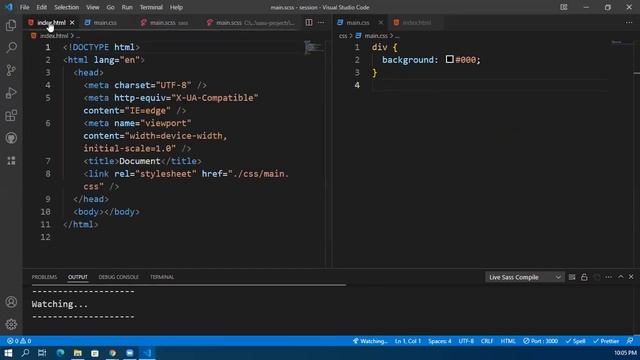Viewport: 640px width, 360px height.
Task: Click the Watching status bar item
Action: pyautogui.click(x=370, y=341)
